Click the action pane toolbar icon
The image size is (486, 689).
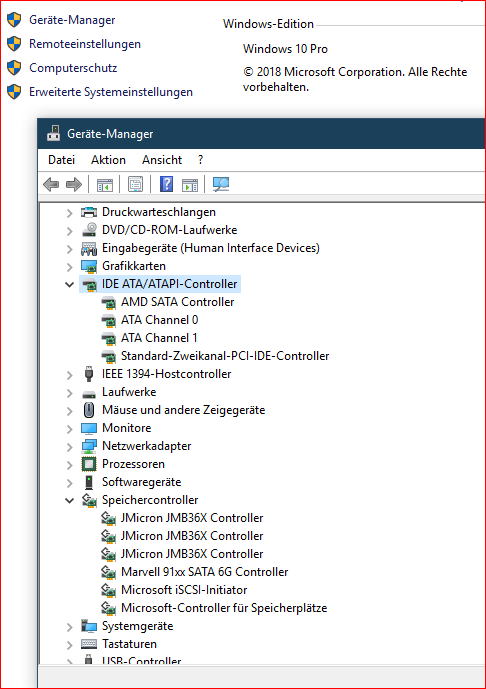pyautogui.click(x=190, y=185)
